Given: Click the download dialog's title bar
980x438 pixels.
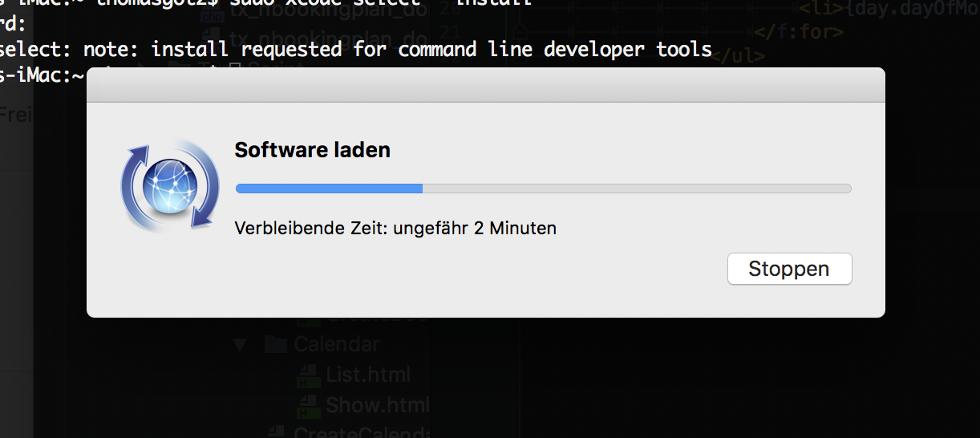Looking at the screenshot, I should point(485,85).
